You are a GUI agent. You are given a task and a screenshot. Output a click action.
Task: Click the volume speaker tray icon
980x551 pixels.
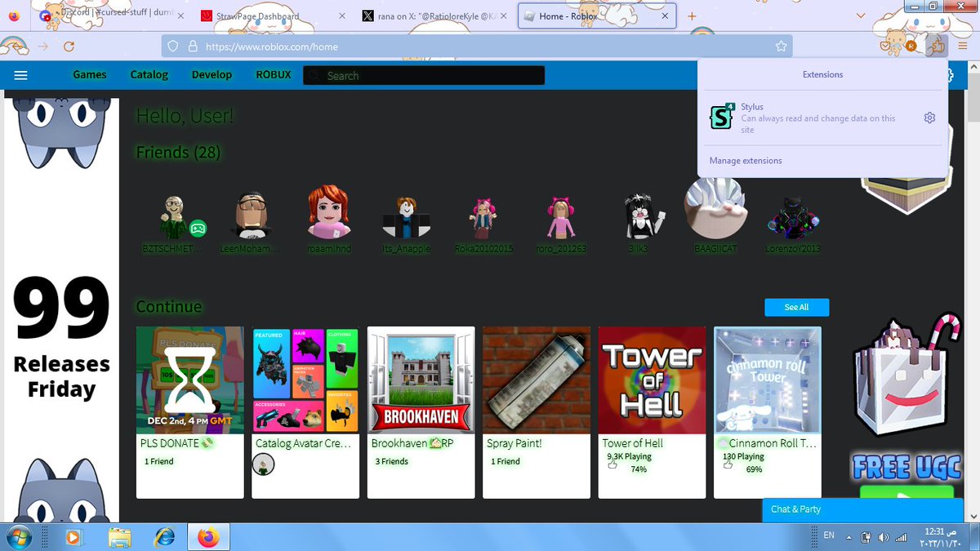(x=883, y=537)
